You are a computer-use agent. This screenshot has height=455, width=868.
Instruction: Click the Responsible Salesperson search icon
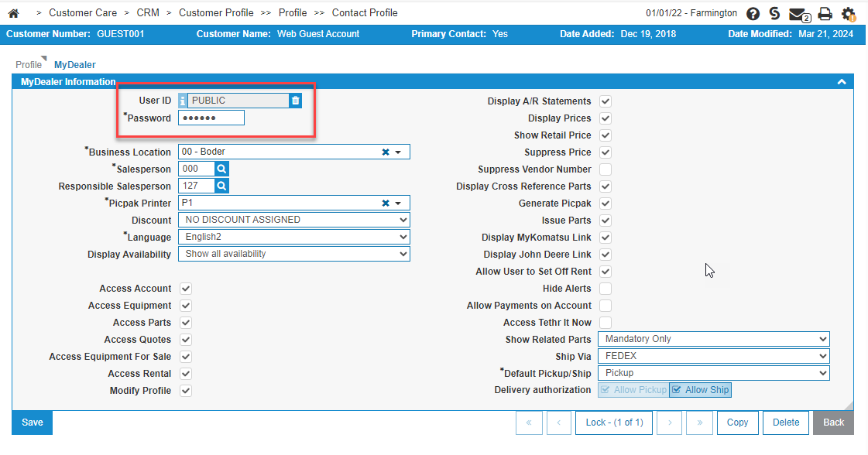tap(221, 186)
